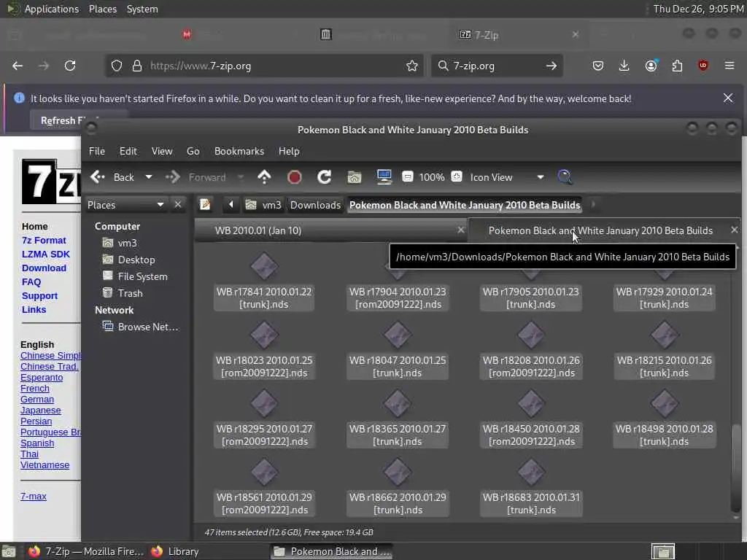747x560 pixels.
Task: Click the path bar left scroll arrow
Action: pyautogui.click(x=231, y=205)
